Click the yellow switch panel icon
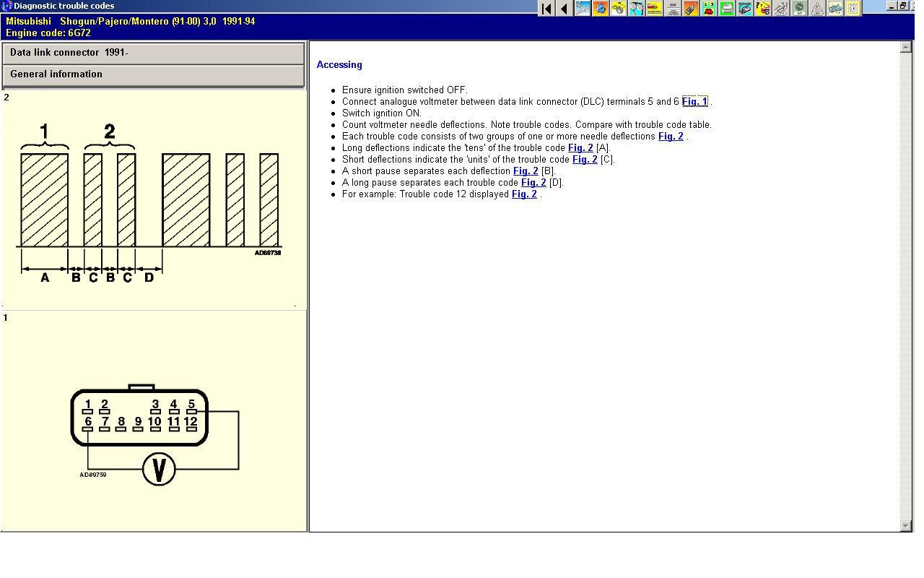 coord(853,9)
